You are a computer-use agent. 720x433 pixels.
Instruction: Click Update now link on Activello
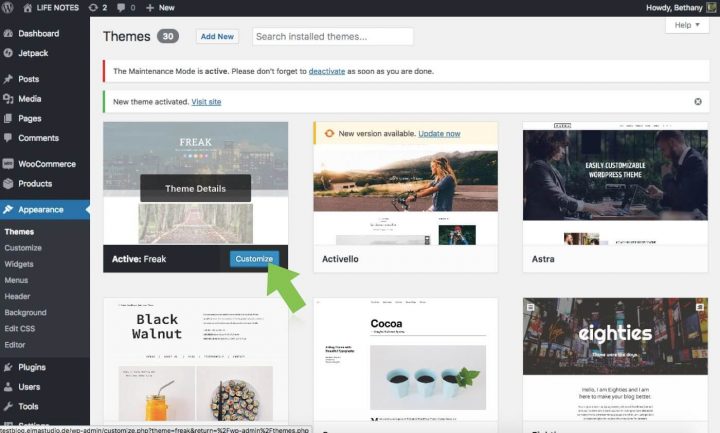439,134
